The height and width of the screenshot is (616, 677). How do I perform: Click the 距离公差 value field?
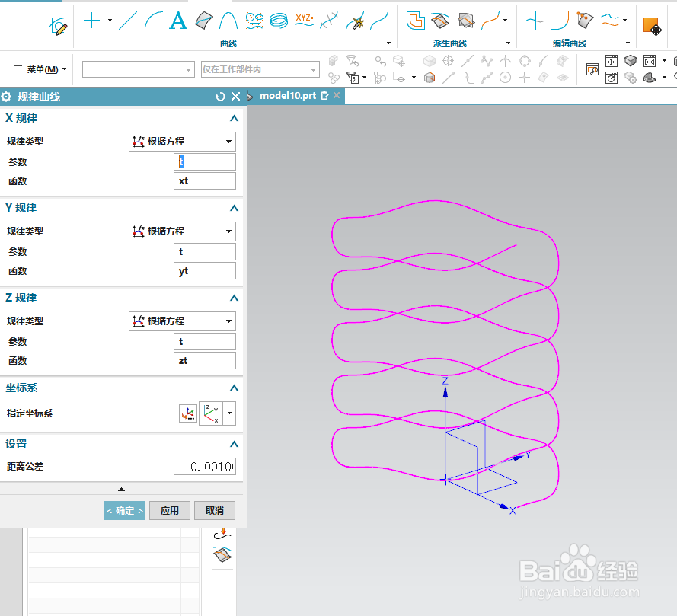(x=205, y=467)
